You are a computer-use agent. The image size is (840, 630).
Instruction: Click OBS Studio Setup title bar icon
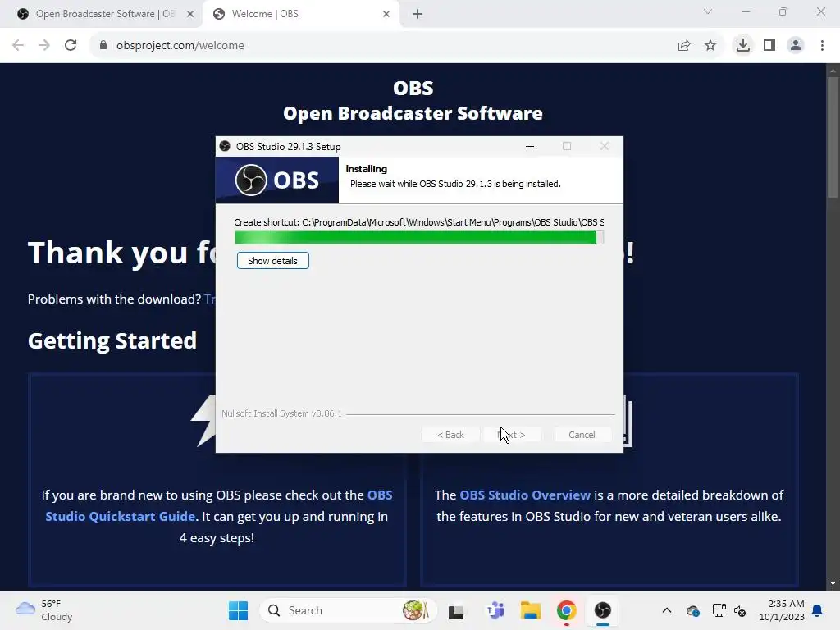coord(225,146)
